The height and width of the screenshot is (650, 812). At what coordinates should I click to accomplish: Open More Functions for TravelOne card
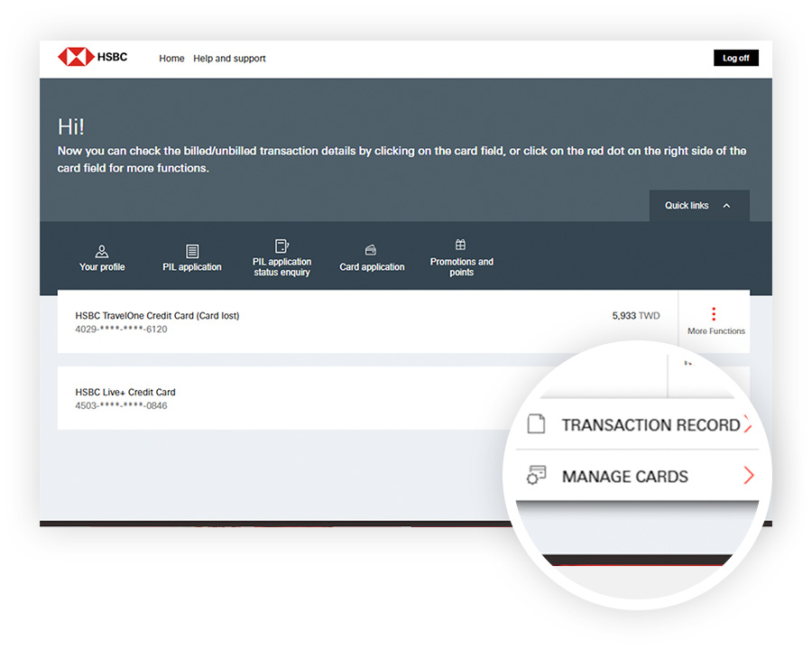pos(715,321)
